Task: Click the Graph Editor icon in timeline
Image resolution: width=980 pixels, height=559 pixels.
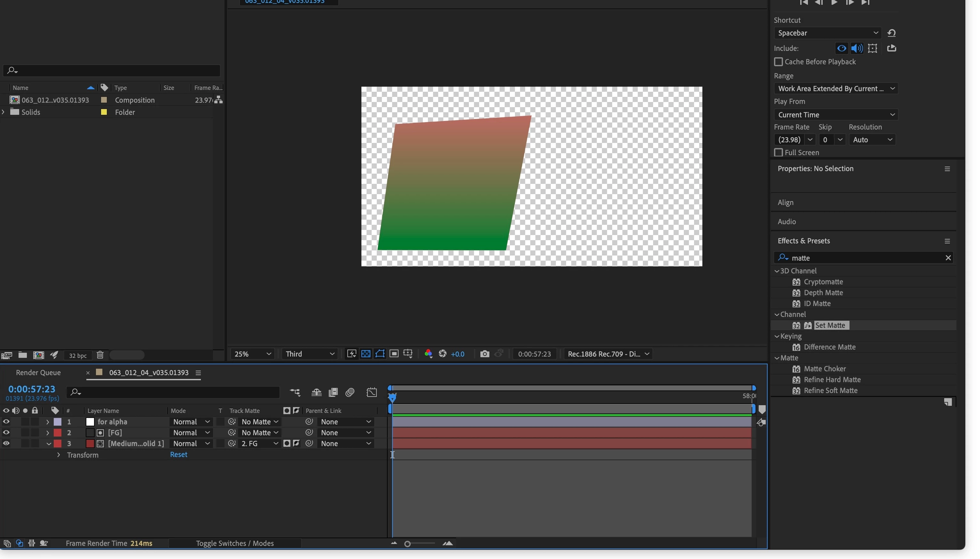Action: click(372, 392)
